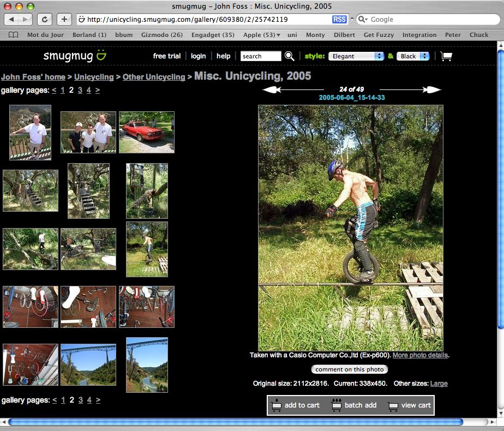Open Engadget (35) bookmark
This screenshot has height=431, width=504.
click(x=213, y=35)
